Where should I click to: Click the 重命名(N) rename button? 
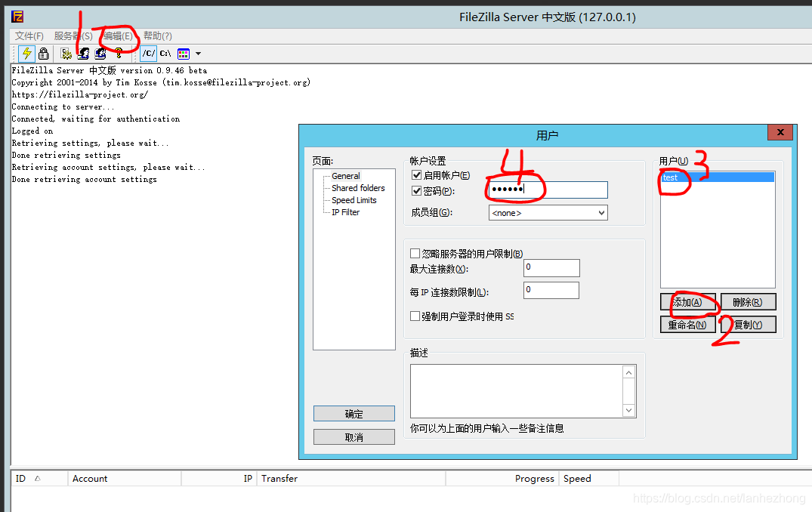(687, 325)
